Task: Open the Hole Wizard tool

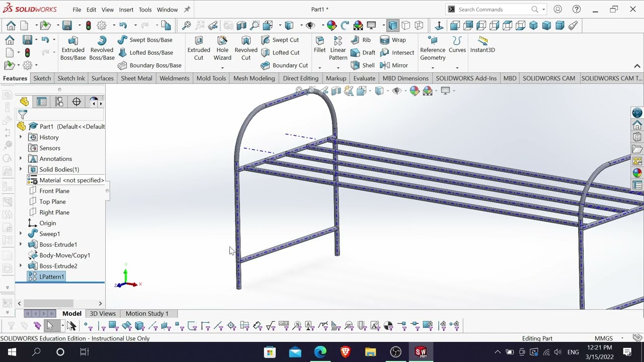Action: pos(222,48)
